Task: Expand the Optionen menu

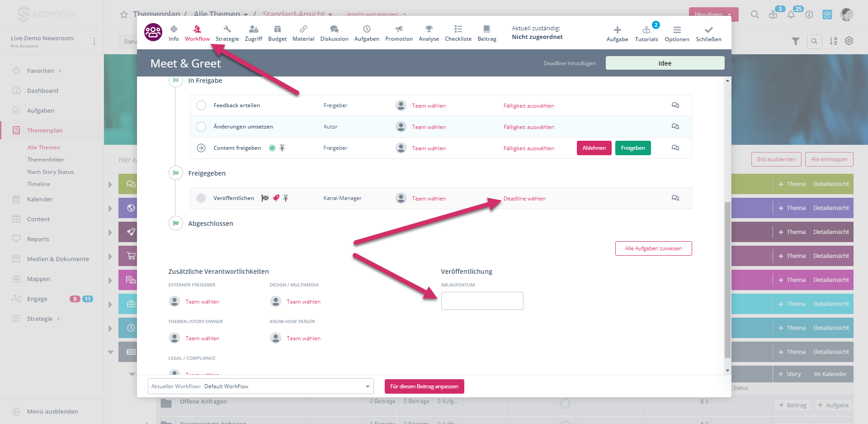Action: coord(677,33)
